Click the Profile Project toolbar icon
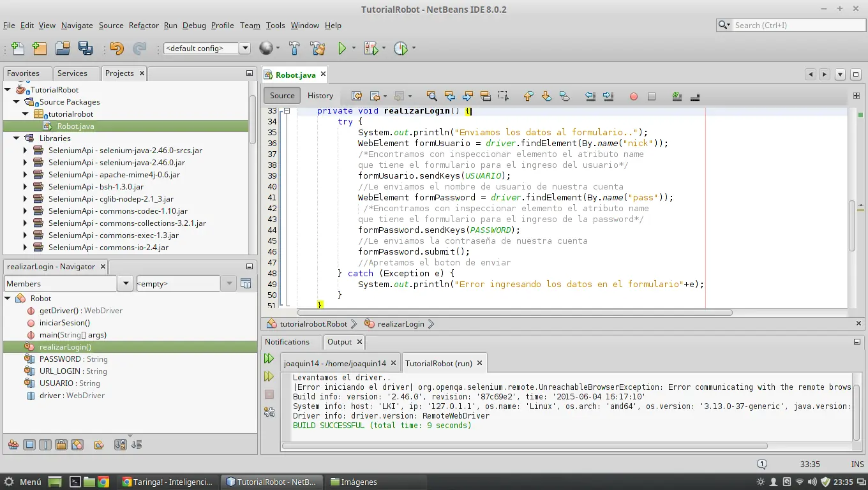Image resolution: width=868 pixels, height=490 pixels. point(400,48)
